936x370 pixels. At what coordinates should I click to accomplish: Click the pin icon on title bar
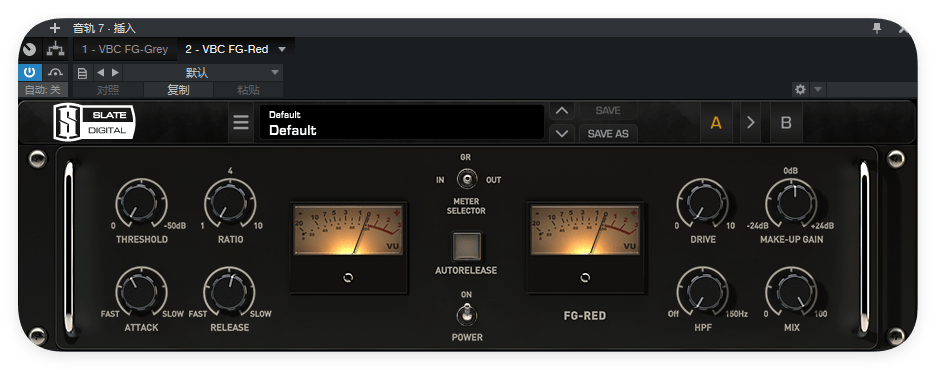[x=877, y=28]
